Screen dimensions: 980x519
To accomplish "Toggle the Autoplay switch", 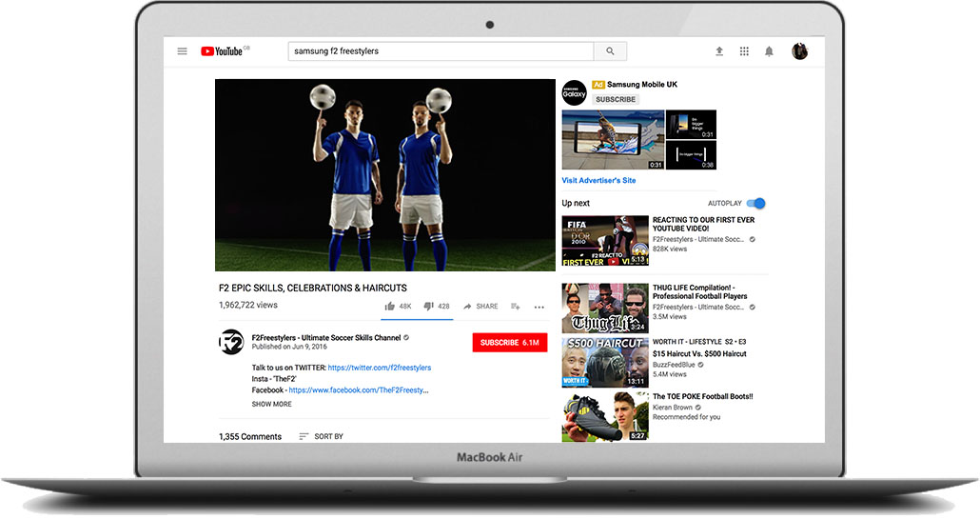I will (756, 203).
